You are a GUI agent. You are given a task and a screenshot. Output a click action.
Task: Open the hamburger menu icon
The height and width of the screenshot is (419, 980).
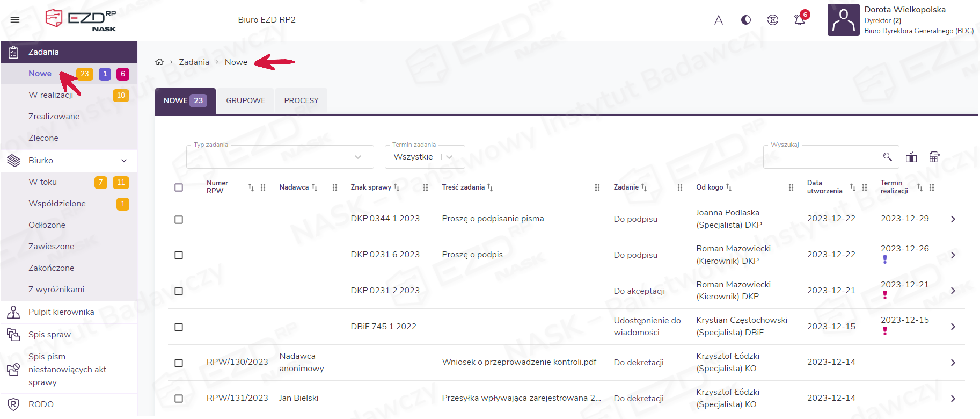click(15, 20)
